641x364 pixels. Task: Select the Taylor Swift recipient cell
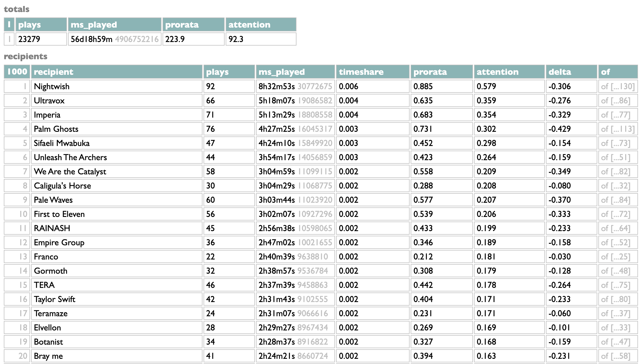(117, 299)
